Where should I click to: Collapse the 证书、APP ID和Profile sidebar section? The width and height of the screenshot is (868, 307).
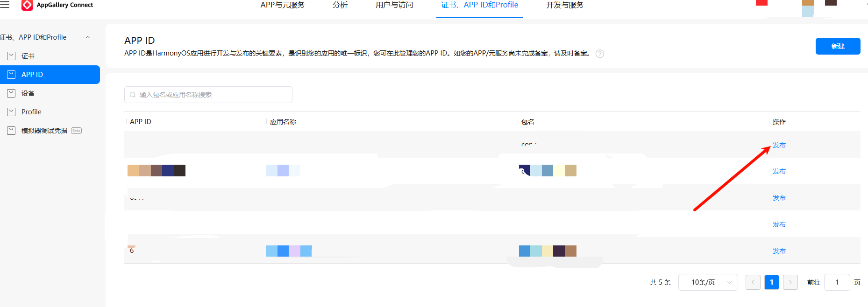[88, 37]
